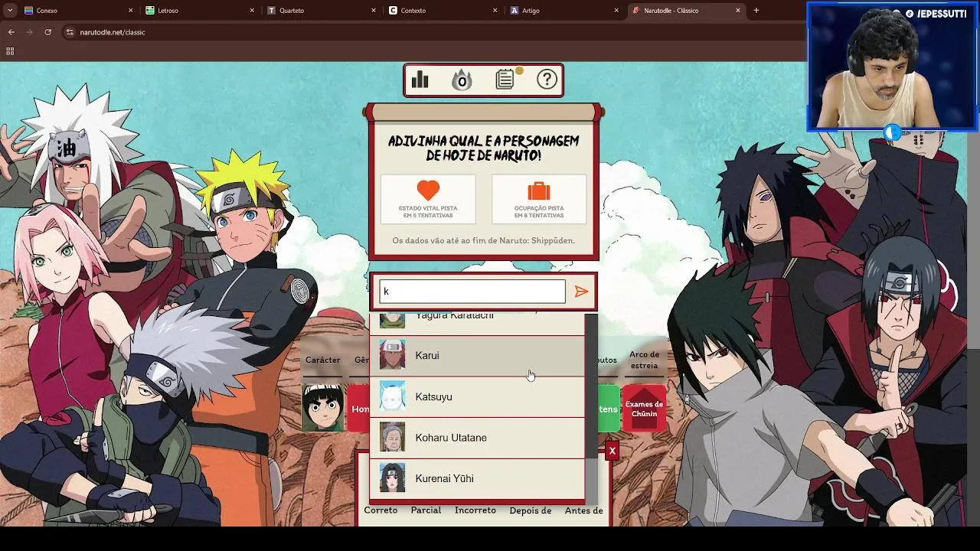This screenshot has height=551, width=980.
Task: Open the statistics bar chart icon
Action: click(x=420, y=80)
